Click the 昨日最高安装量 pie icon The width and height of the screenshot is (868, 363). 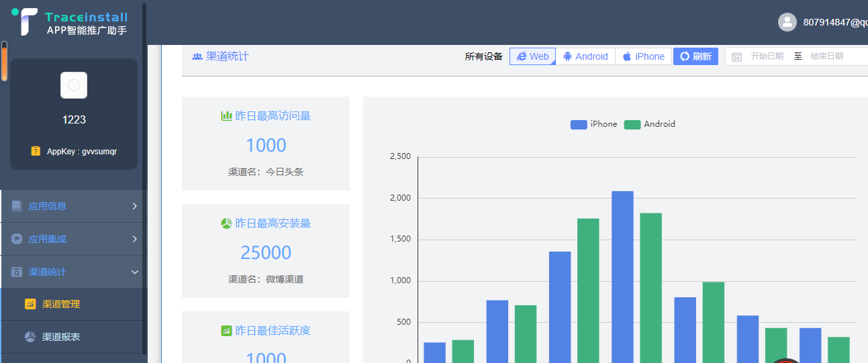tap(226, 223)
